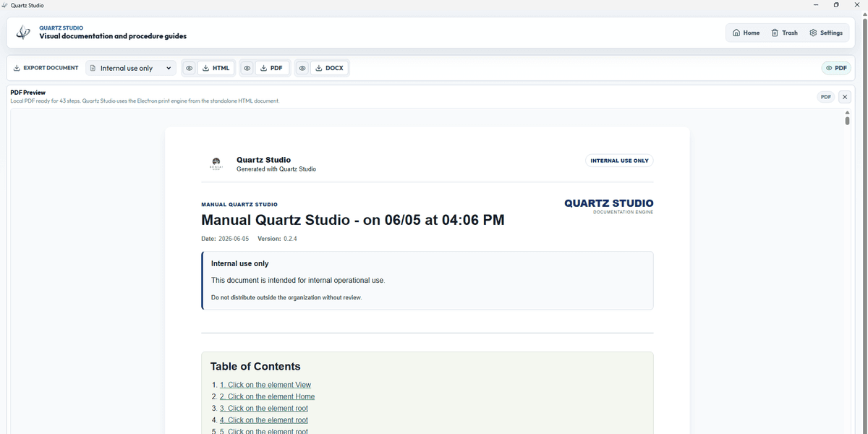Click the 'Table of Contents' heading
Viewport: 868px width, 434px height.
tap(255, 366)
